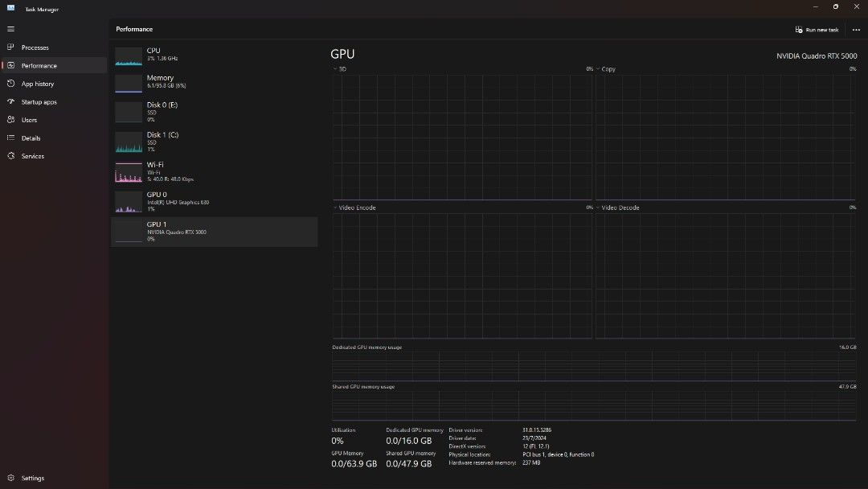Expand the 3D graph engine dropdown
The width and height of the screenshot is (868, 489).
click(x=335, y=69)
